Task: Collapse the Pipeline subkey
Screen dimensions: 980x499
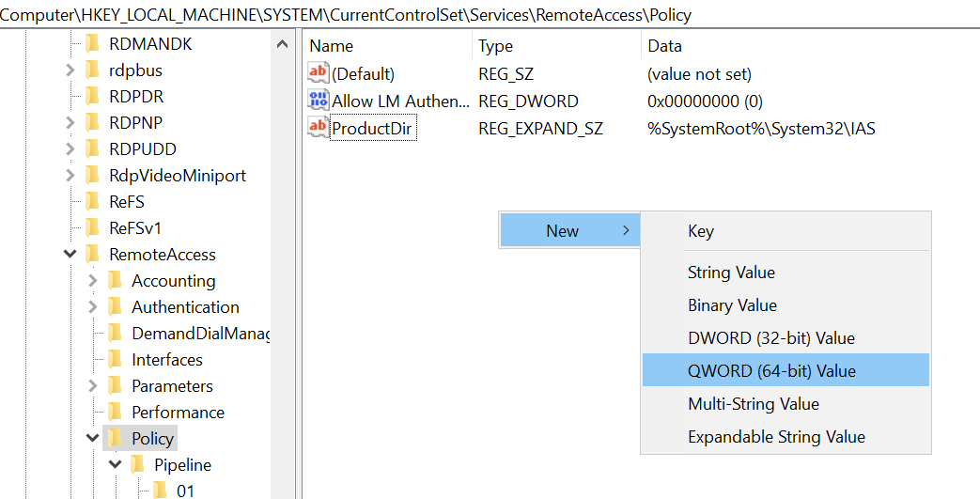Action: point(115,464)
